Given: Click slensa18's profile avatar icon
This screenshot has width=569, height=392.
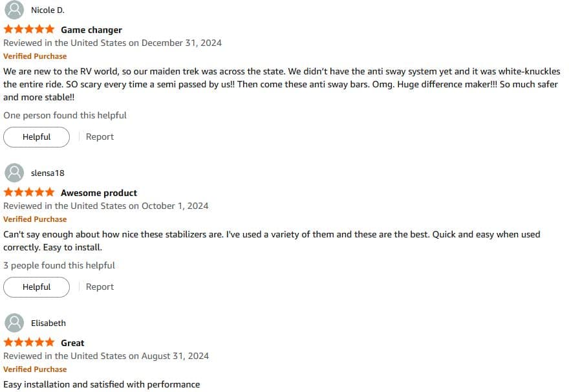Looking at the screenshot, I should point(14,173).
